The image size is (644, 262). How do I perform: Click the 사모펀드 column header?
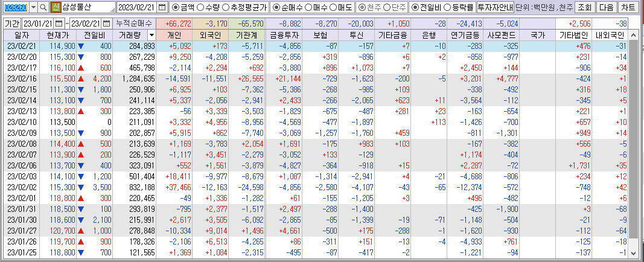pyautogui.click(x=502, y=36)
